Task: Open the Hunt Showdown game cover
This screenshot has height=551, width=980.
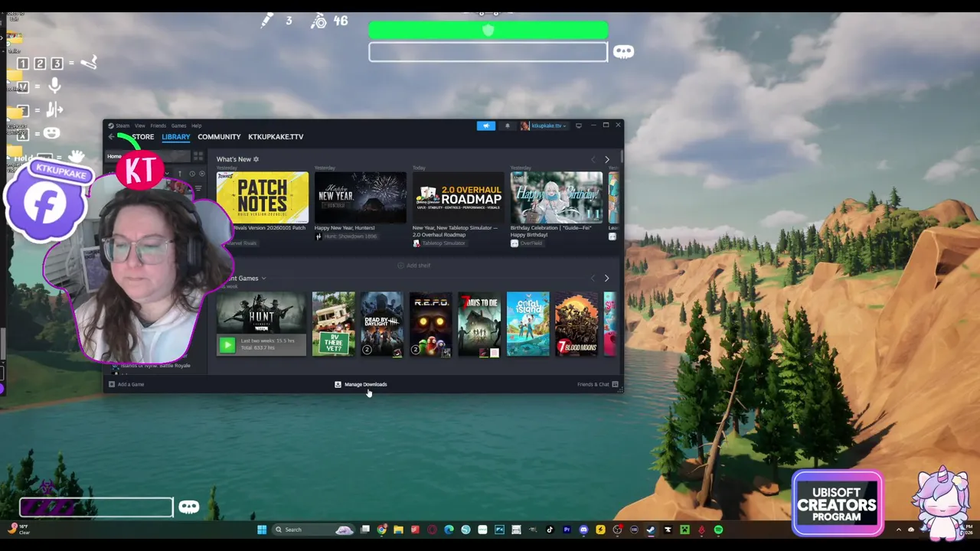Action: [x=261, y=313]
